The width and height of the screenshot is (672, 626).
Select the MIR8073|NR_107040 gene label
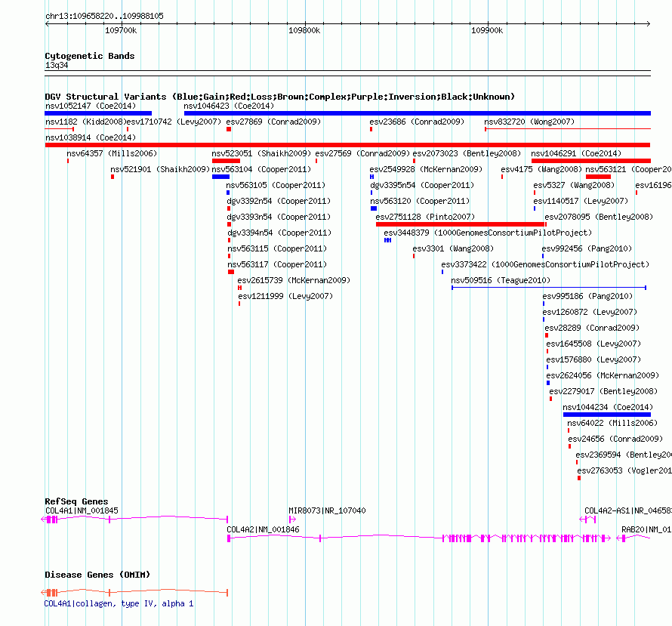(x=327, y=510)
